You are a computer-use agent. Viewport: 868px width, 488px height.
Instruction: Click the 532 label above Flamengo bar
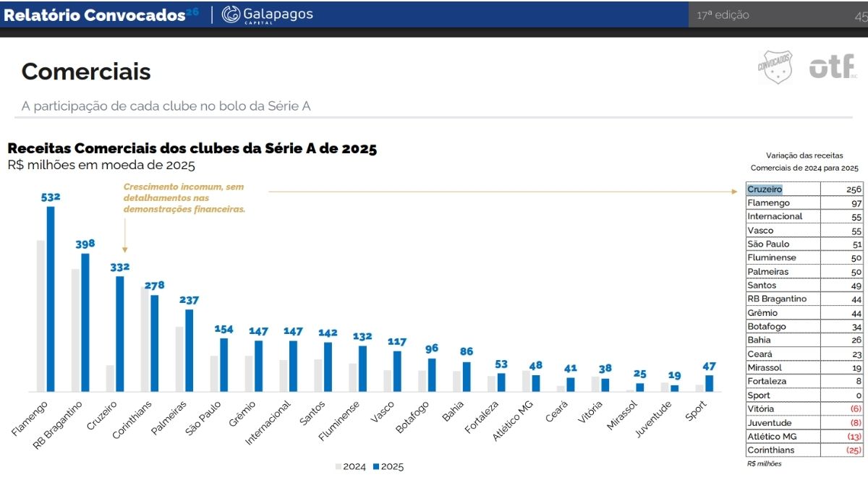(x=51, y=197)
